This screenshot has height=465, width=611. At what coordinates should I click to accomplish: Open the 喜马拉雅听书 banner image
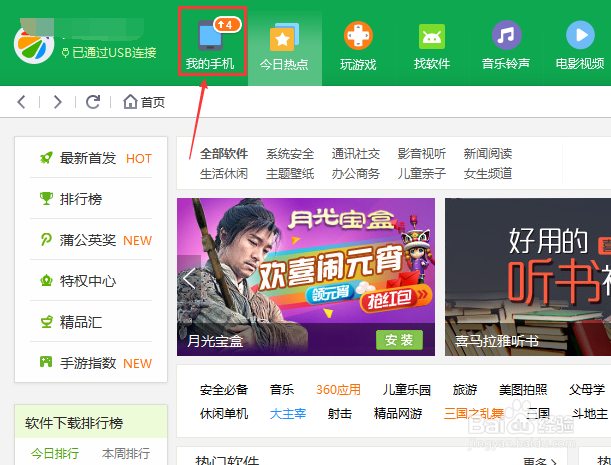click(x=528, y=277)
